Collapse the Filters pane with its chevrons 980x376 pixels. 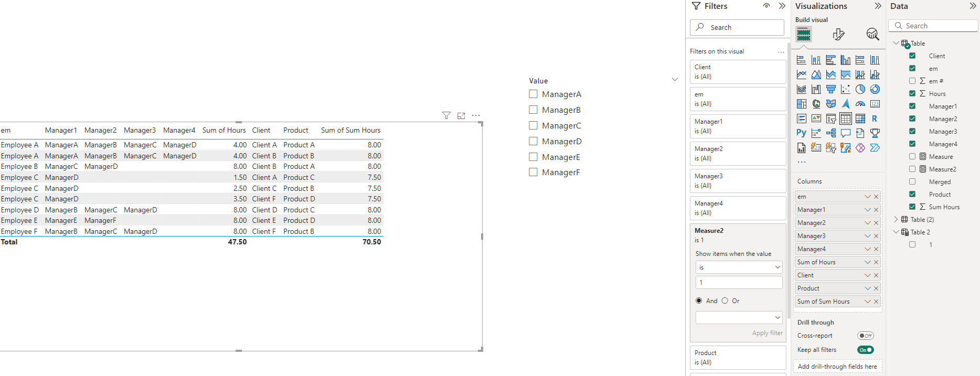click(x=782, y=6)
